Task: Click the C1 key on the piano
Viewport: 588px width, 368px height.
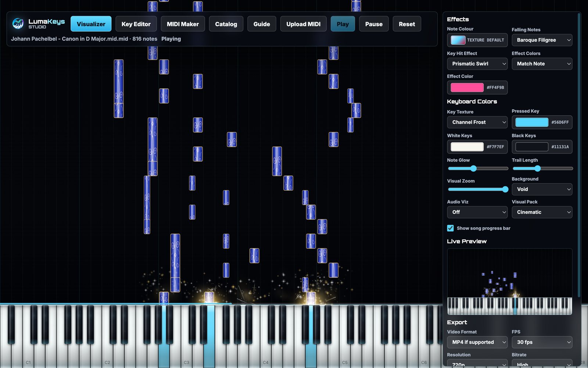Action: [28, 337]
